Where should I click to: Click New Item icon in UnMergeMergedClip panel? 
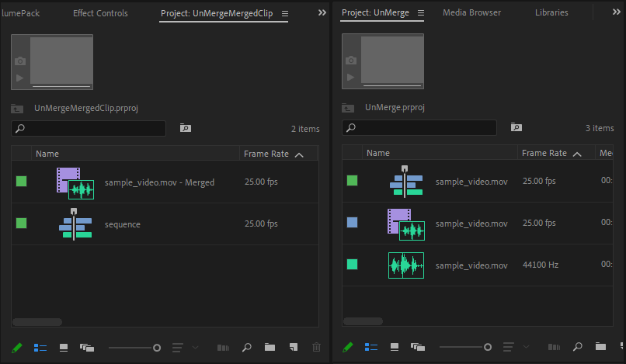[294, 347]
